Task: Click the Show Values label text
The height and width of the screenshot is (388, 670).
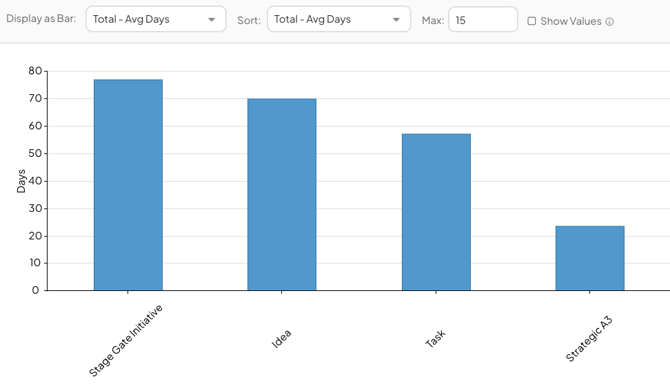Action: 571,21
